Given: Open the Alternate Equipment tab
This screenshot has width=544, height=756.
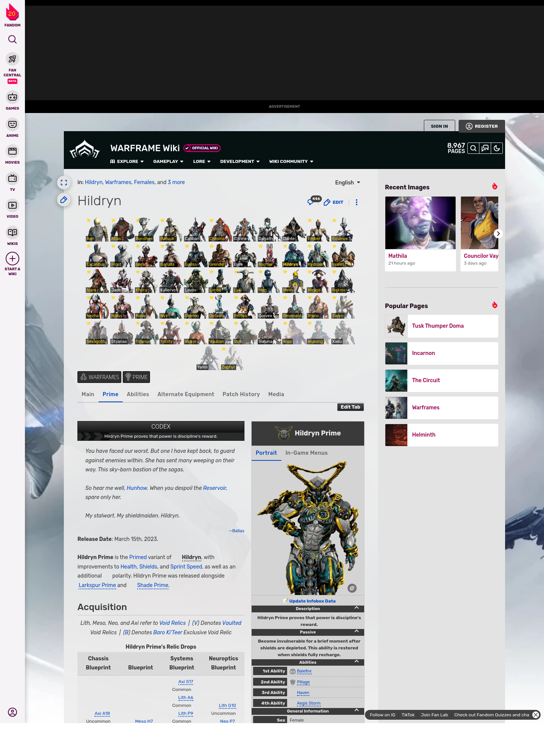Looking at the screenshot, I should [186, 394].
